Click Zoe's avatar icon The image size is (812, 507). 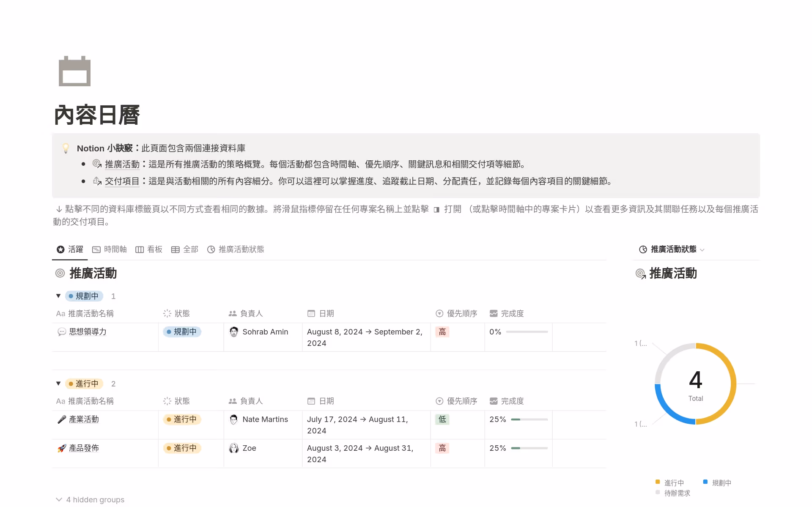(233, 448)
